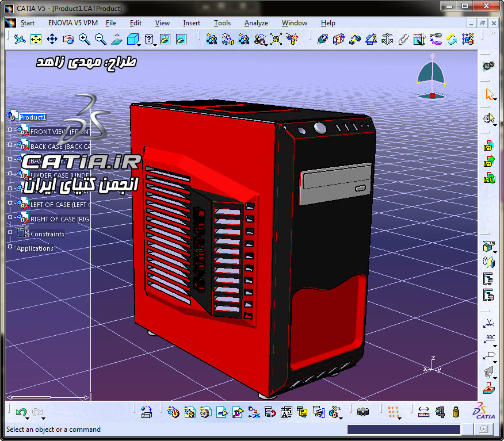The width and height of the screenshot is (504, 441).
Task: Select Constraints node in tree
Action: pos(47,234)
